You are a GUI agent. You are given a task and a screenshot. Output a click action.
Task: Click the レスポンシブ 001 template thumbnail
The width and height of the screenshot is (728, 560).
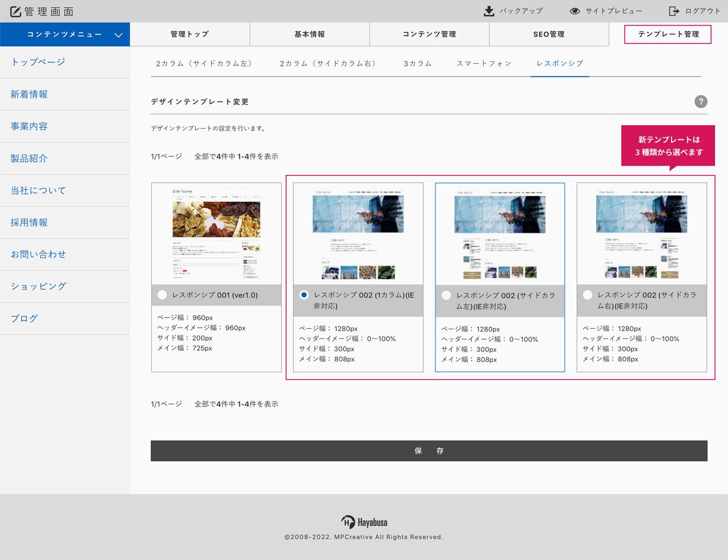click(x=216, y=234)
